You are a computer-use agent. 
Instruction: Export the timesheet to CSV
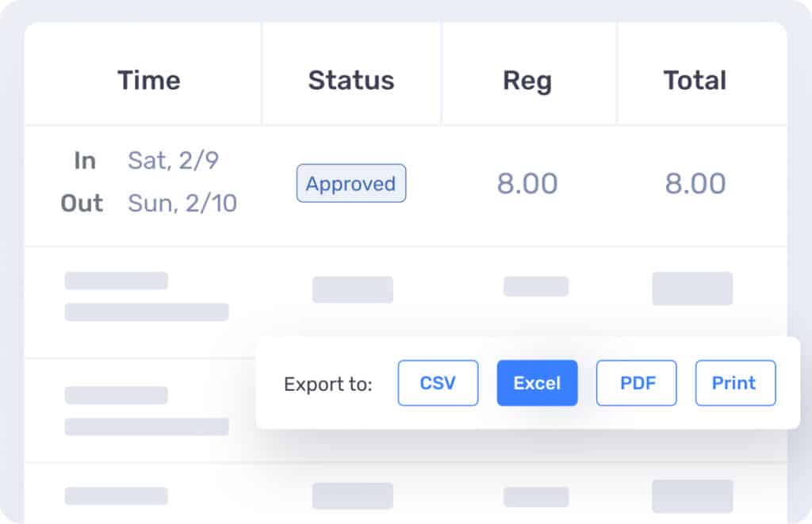pyautogui.click(x=438, y=383)
